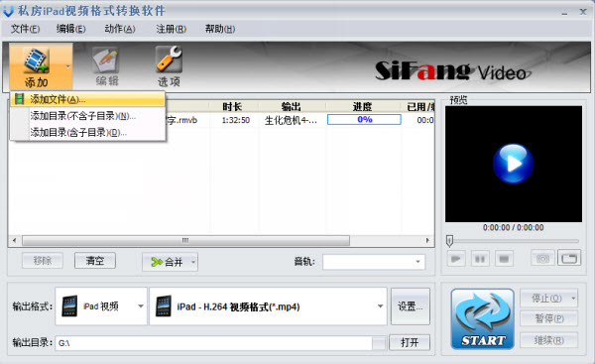Click the 移除 button
Image resolution: width=595 pixels, height=364 pixels.
point(43,261)
